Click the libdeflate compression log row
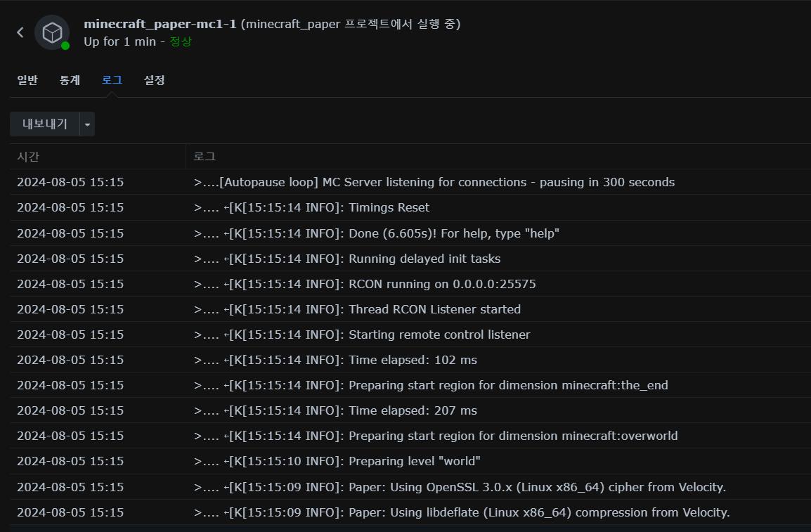Viewport: 811px width, 532px height. point(539,512)
